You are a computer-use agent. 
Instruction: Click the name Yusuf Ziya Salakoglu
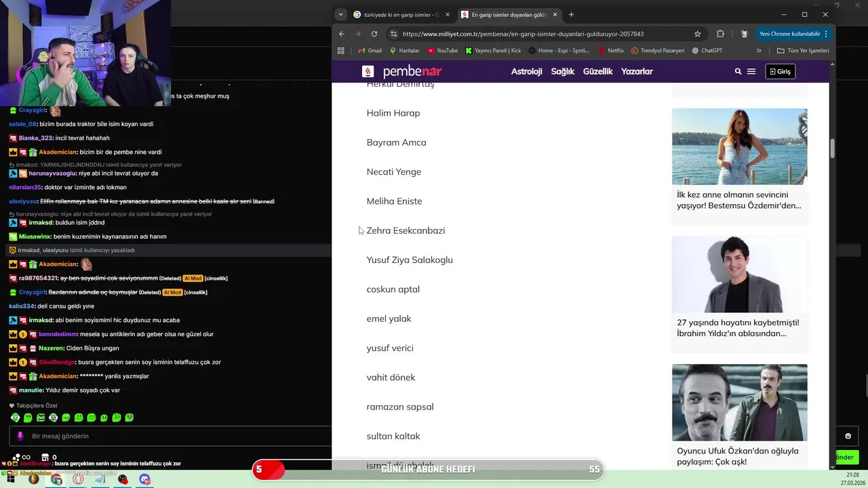tap(410, 260)
